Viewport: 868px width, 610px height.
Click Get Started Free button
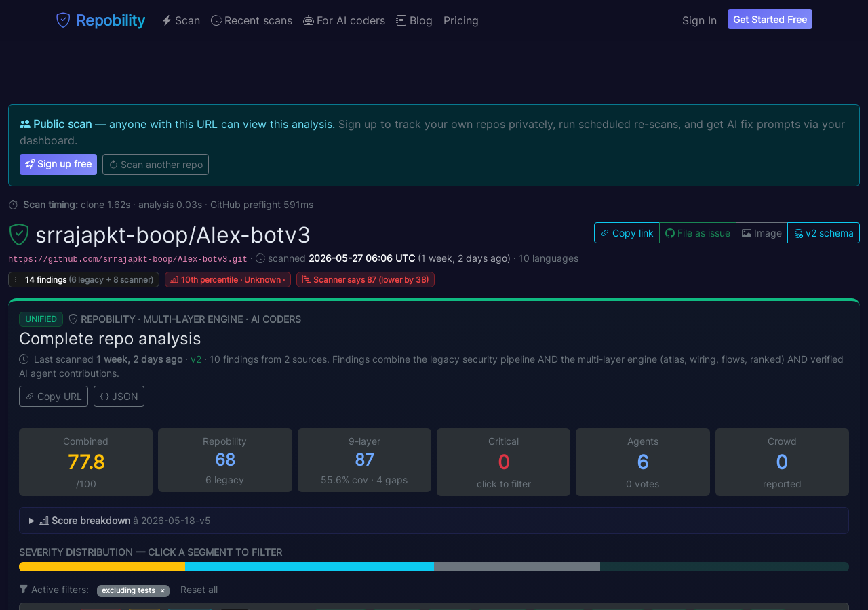coord(770,20)
